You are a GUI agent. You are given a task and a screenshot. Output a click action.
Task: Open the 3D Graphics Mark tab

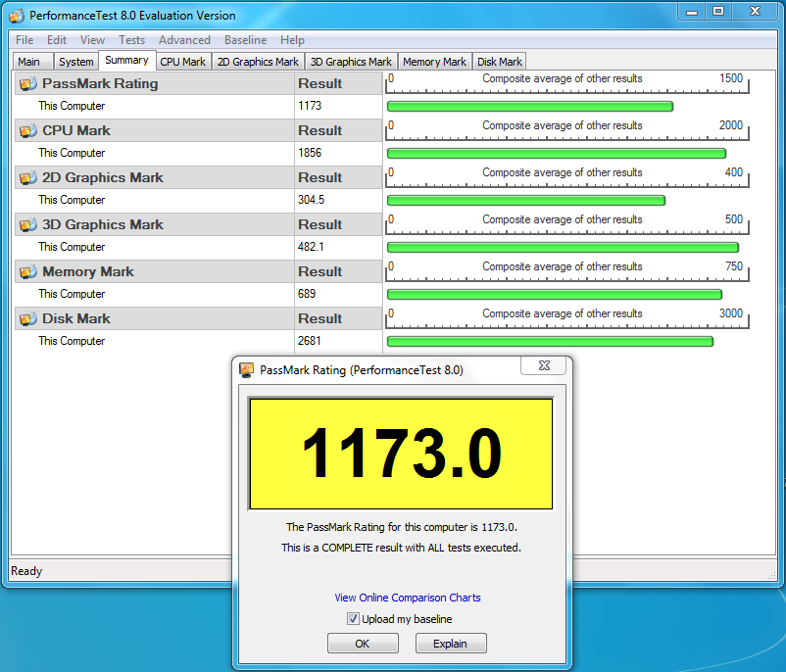click(x=351, y=62)
